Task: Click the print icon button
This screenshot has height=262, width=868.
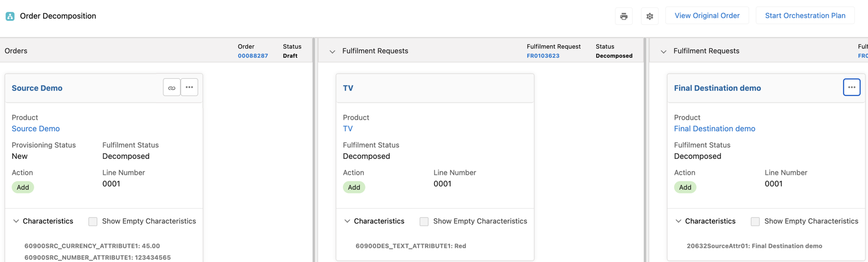Action: 623,16
